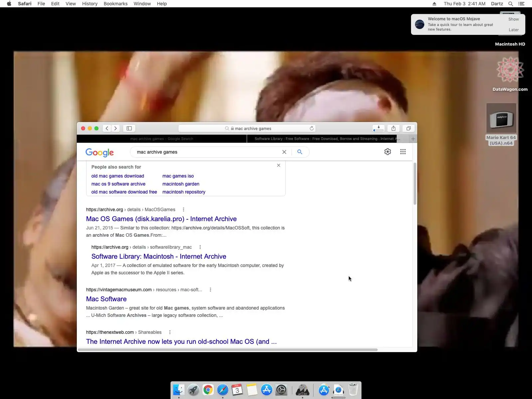Click the page's vertical scrollbar thumb

[415, 184]
